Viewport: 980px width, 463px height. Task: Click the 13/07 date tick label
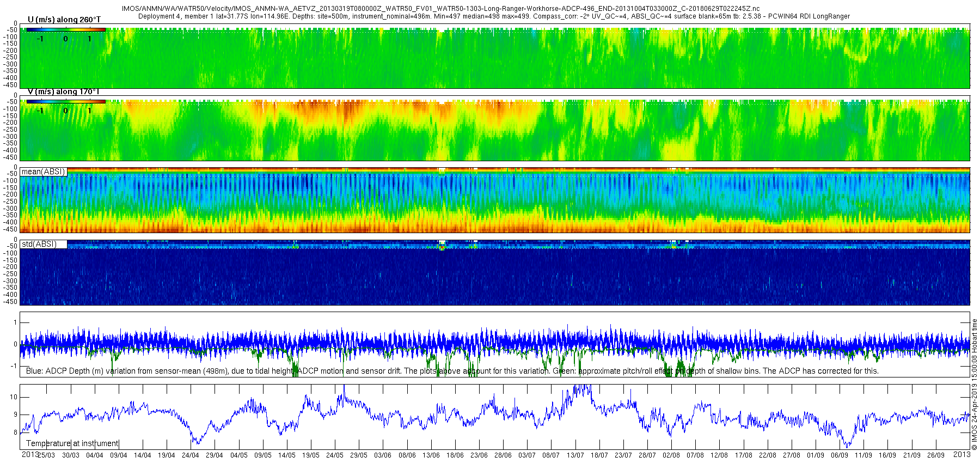(x=575, y=455)
